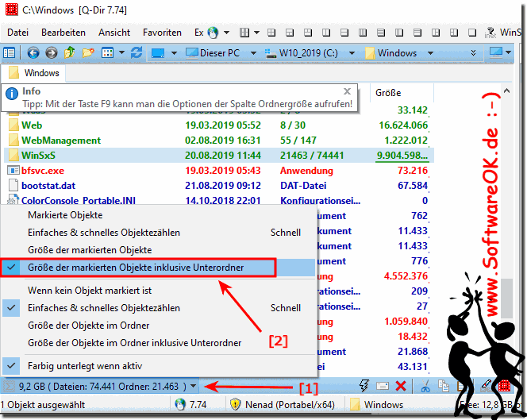Viewport: 527px width, 420px height.
Task: Click the globe icon next to Ex
Action: click(213, 33)
